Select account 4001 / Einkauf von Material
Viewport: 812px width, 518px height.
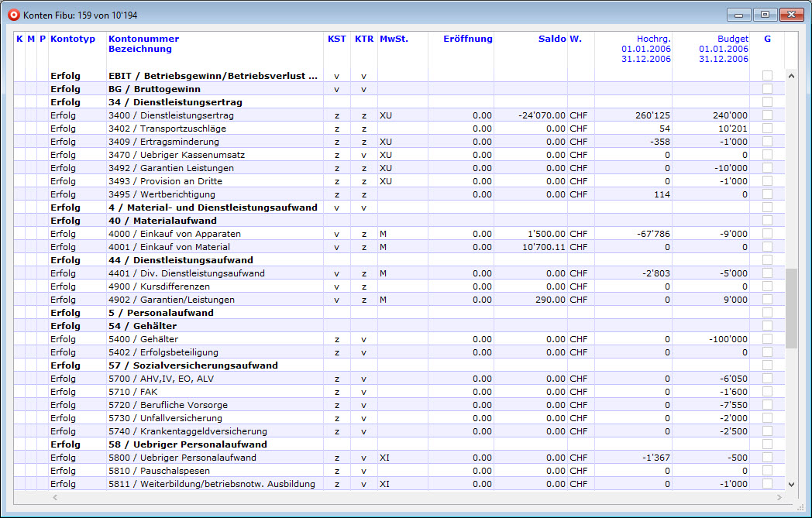click(180, 247)
